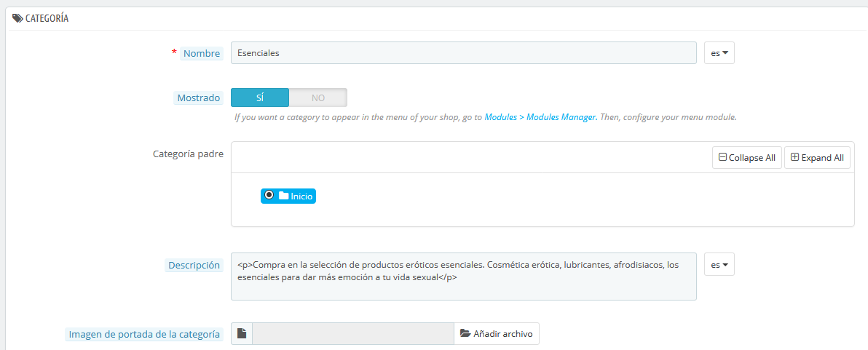
Task: Open the Nombre language dropdown
Action: (x=719, y=53)
